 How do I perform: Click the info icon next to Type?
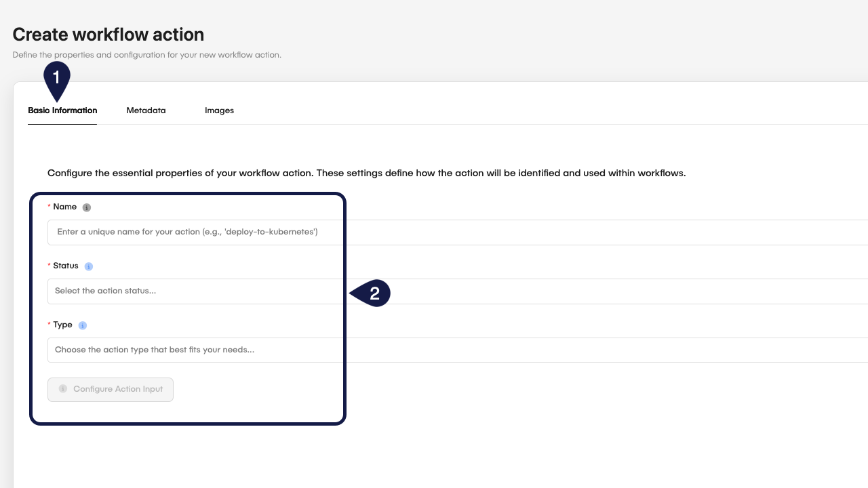(83, 325)
